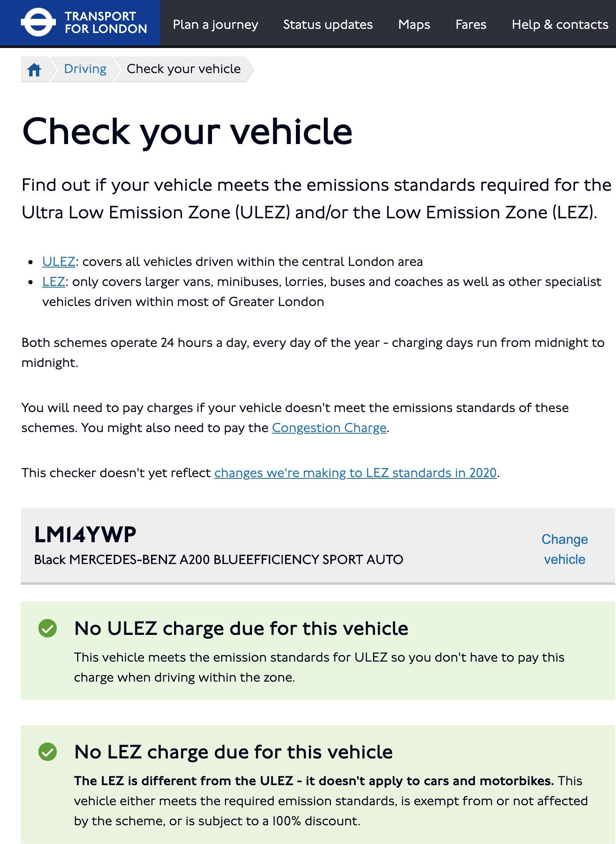
Task: Open Help & contacts navigation item
Action: 560,25
